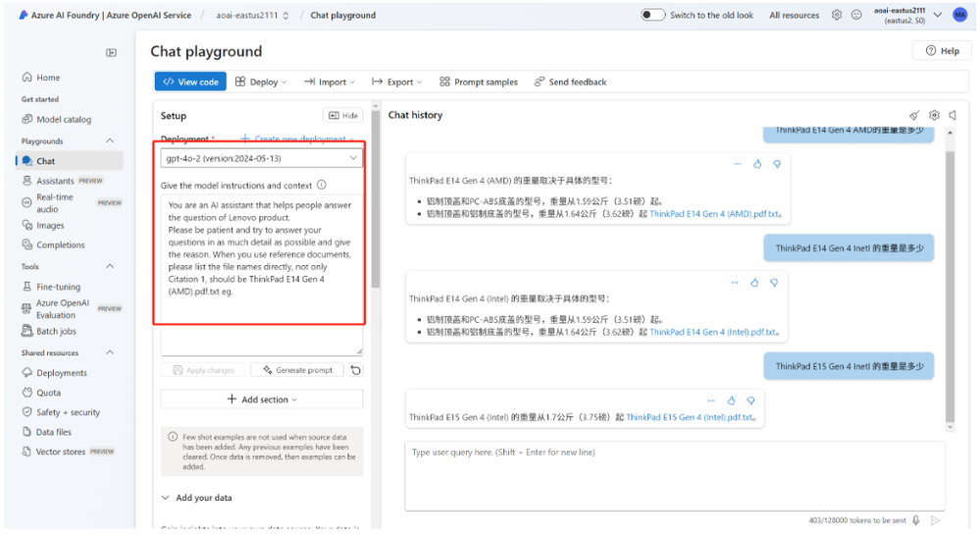This screenshot has width=980, height=540.
Task: Toggle Switch to the old look
Action: coord(652,15)
